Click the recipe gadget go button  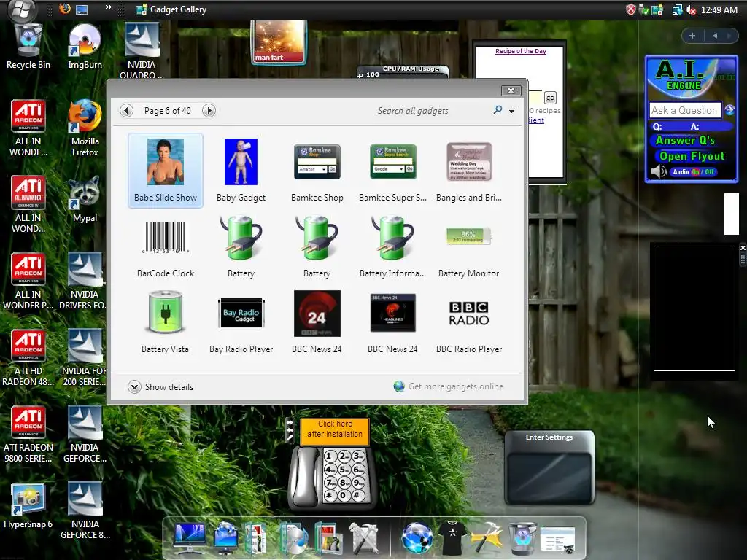[550, 98]
